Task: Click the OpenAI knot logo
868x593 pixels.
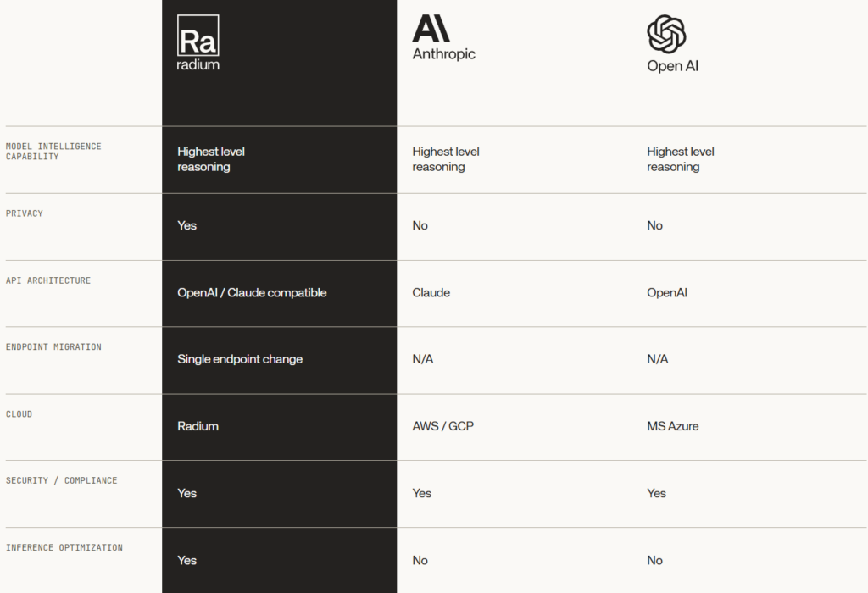Action: (x=666, y=34)
